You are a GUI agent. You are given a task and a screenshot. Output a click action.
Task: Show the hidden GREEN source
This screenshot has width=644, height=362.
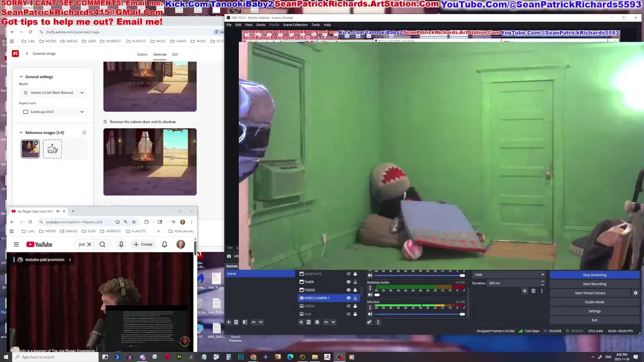point(348,306)
